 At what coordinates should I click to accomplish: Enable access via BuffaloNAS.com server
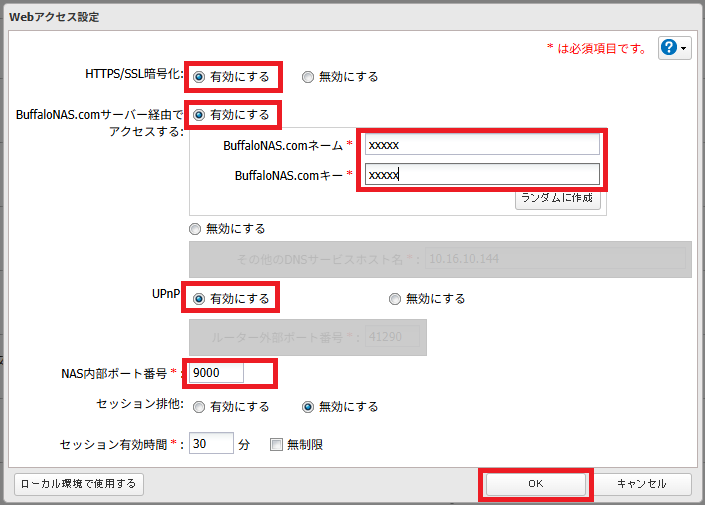(199, 115)
